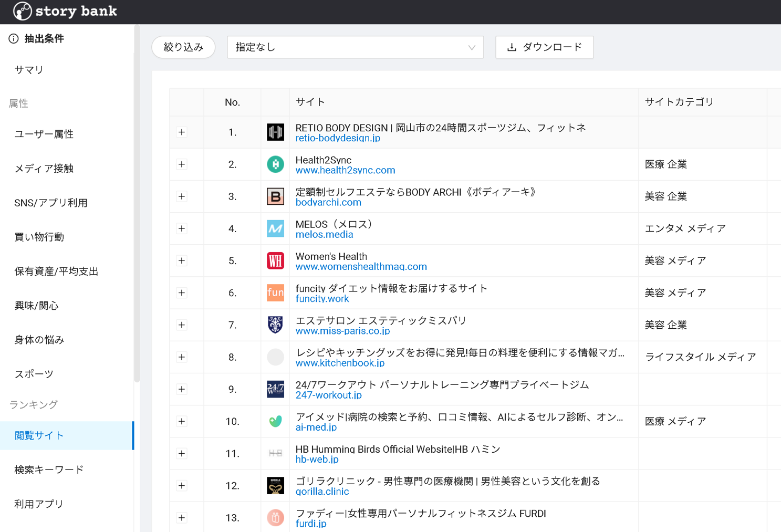Click the Women's Health WH favicon

click(x=275, y=260)
